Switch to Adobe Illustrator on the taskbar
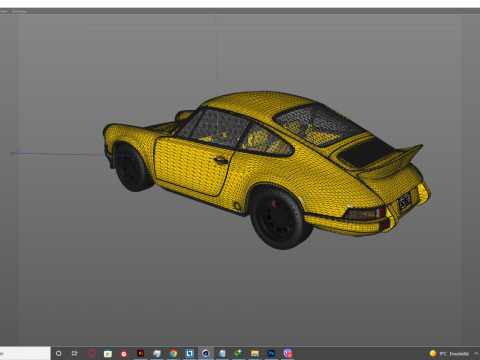Screen dimensions: 480x360 (140, 353)
